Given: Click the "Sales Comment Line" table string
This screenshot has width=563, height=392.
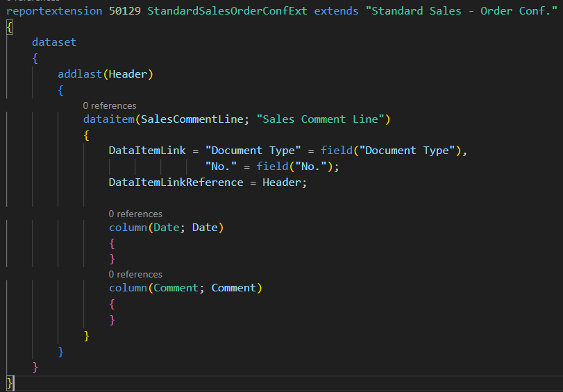Looking at the screenshot, I should click(320, 119).
